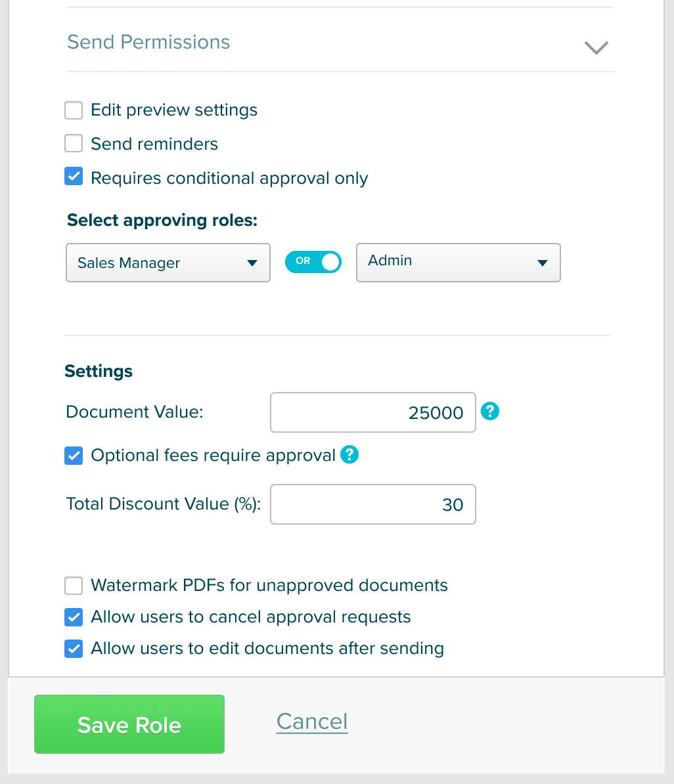Open the Admin approving role dropdown
This screenshot has width=674, height=784.
click(x=459, y=263)
